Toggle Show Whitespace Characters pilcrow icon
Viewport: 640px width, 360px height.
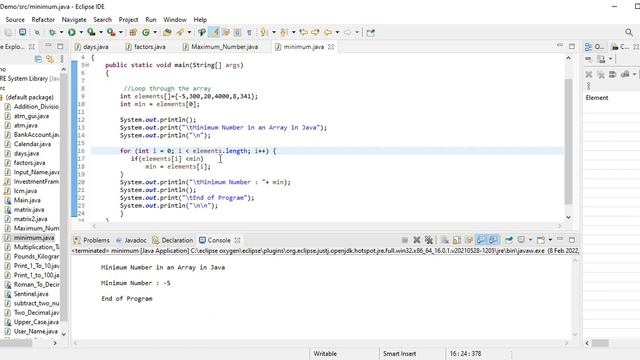point(249,32)
